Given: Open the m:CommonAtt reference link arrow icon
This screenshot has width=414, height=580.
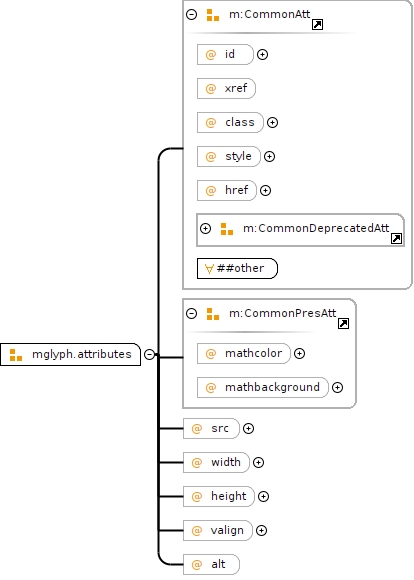Looking at the screenshot, I should pos(317,25).
